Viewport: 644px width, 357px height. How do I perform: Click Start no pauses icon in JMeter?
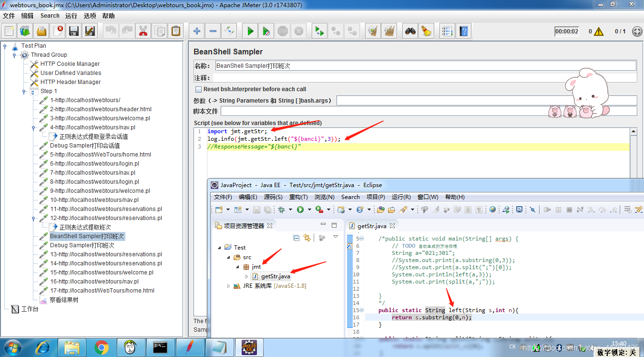(266, 31)
